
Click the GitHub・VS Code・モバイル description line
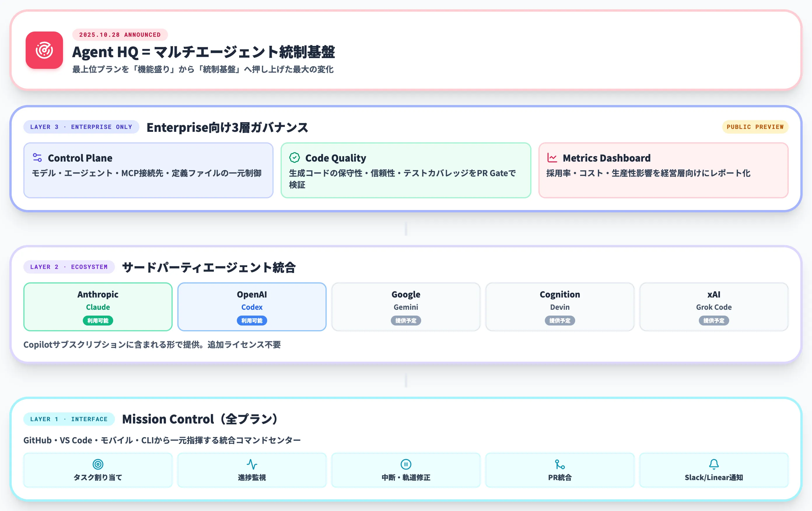click(162, 440)
